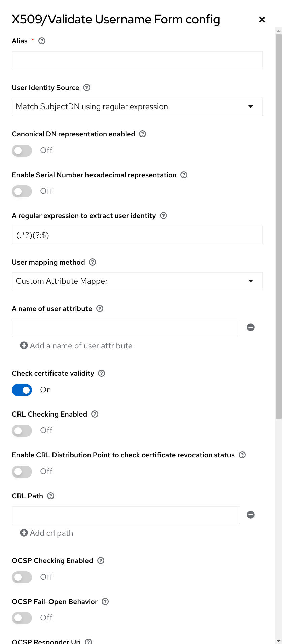The image size is (282, 644).
Task: Focus the Alias text field
Action: 137,60
